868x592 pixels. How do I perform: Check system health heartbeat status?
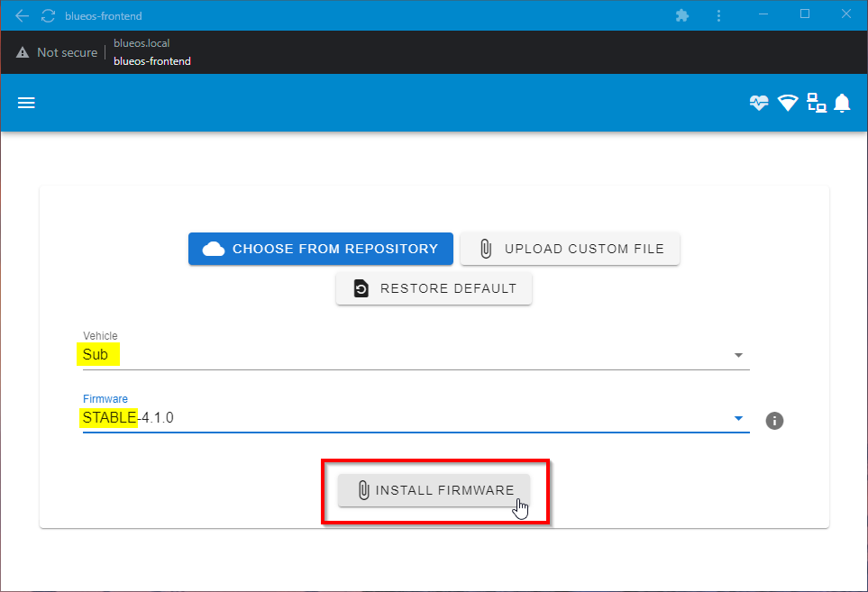(758, 102)
